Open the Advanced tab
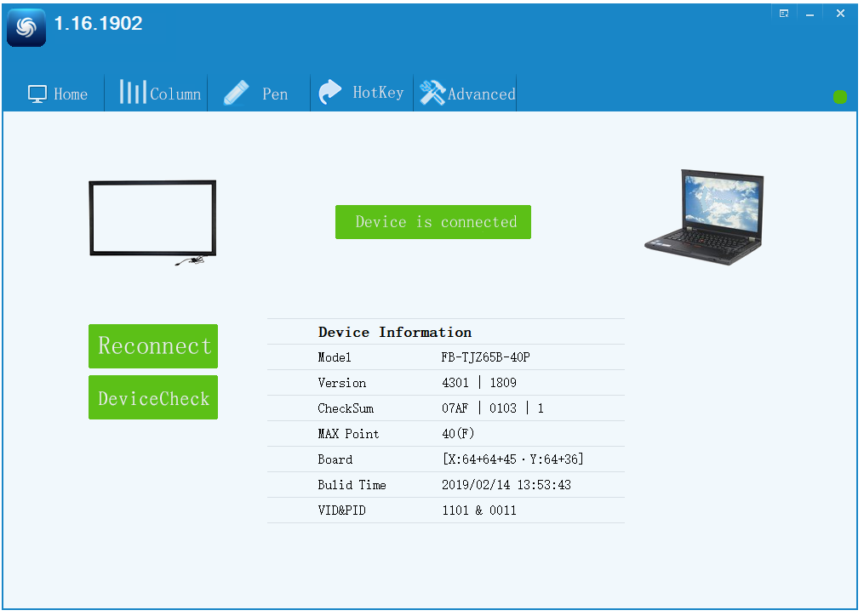Image resolution: width=864 pixels, height=616 pixels. coord(466,94)
